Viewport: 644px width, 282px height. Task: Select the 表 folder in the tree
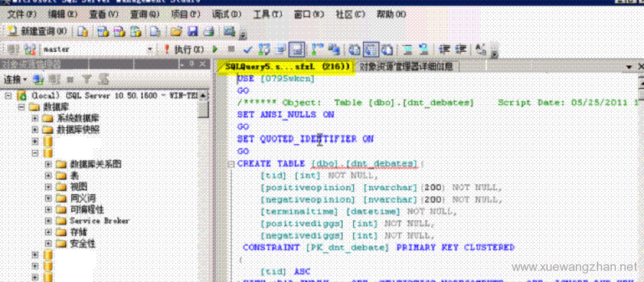pyautogui.click(x=74, y=175)
